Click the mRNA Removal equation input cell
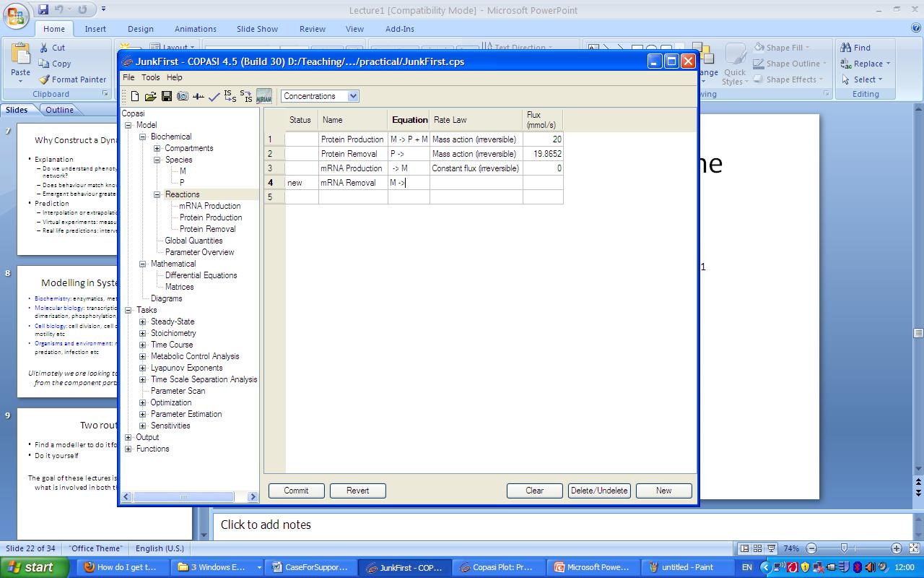924x578 pixels. coord(409,183)
